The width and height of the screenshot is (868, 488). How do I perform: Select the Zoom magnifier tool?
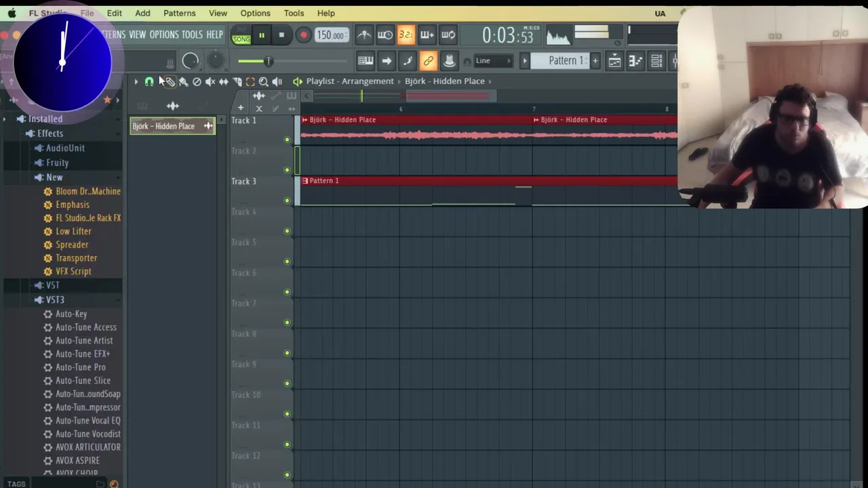coord(264,81)
